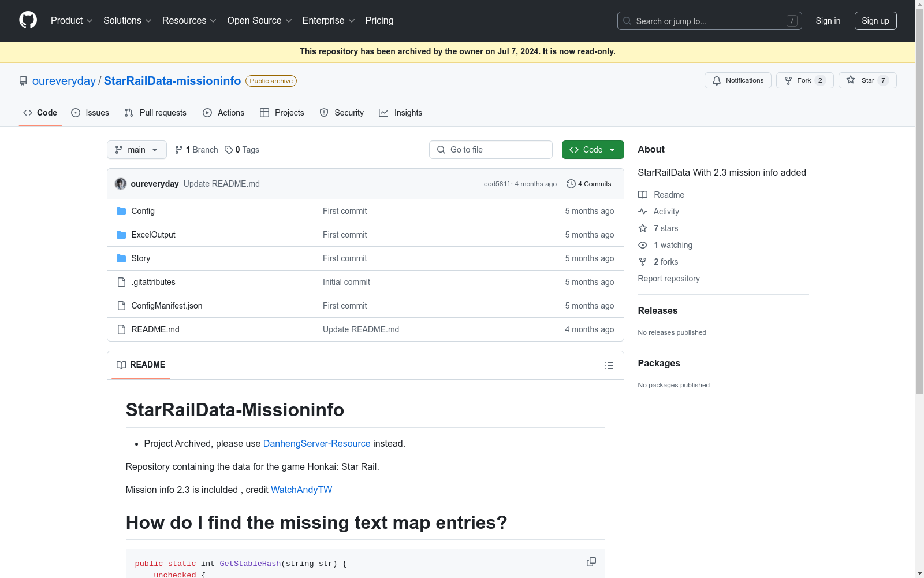Screen dimensions: 924x578
Task: Click the ExcelOutput folder icon
Action: [121, 235]
